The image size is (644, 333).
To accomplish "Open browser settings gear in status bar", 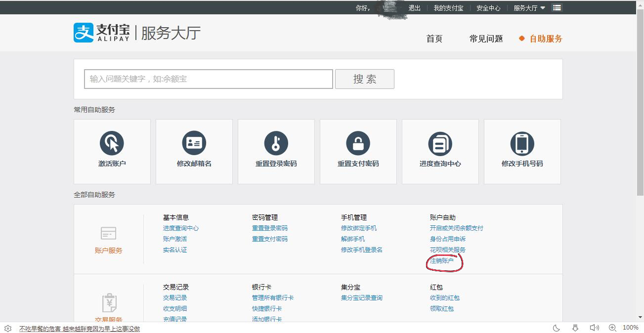I will click(8, 328).
